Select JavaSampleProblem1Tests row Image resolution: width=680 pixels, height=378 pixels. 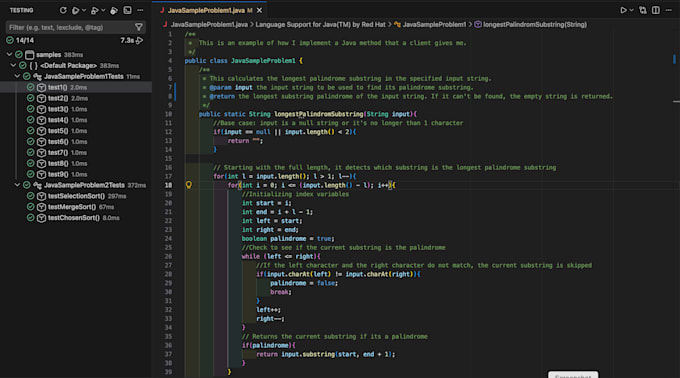[x=76, y=76]
